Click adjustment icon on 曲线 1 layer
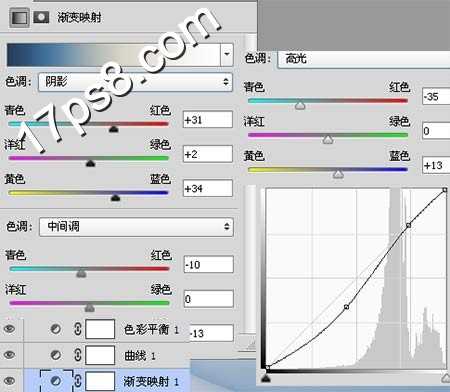This screenshot has width=450, height=392. [56, 355]
